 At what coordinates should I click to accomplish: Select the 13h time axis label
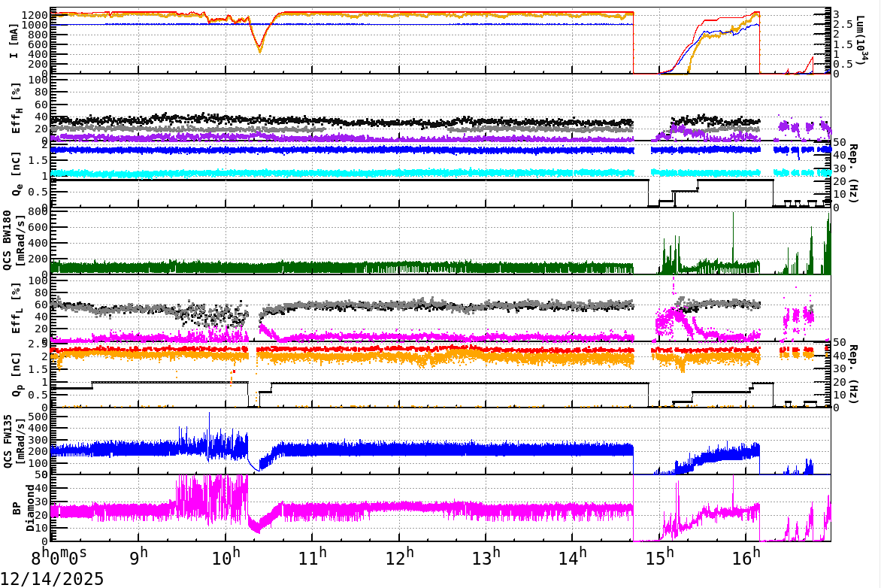486,557
